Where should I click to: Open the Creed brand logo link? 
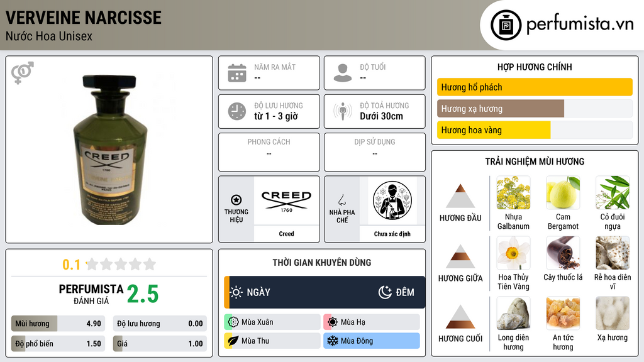point(286,201)
